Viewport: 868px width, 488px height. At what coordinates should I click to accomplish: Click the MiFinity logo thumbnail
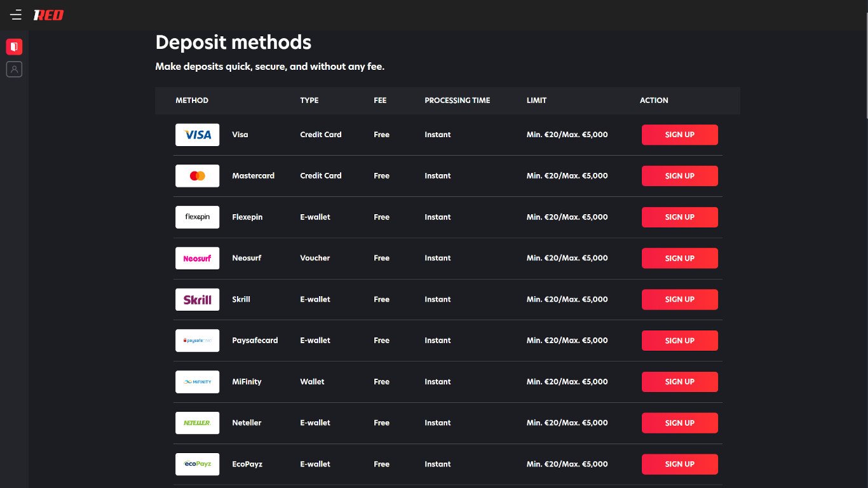tap(198, 382)
